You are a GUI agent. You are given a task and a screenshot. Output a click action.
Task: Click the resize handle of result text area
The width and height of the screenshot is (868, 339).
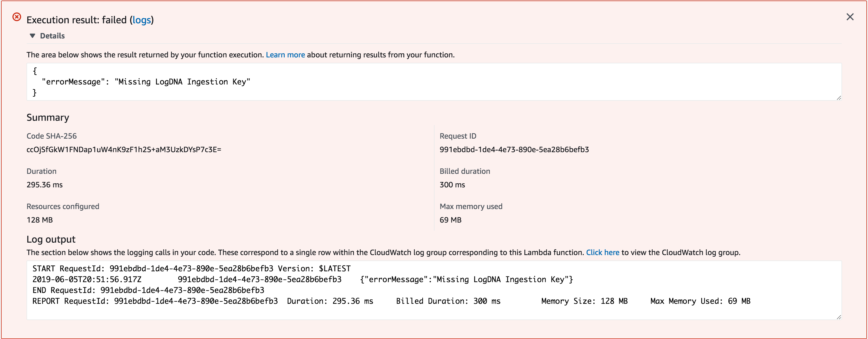click(839, 98)
